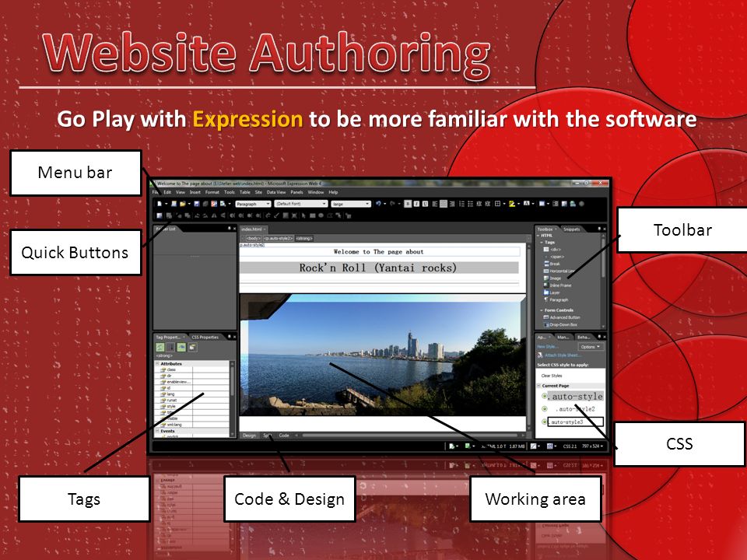747x560 pixels.
Task: Switch to the CSS Properties tab
Action: click(x=205, y=337)
